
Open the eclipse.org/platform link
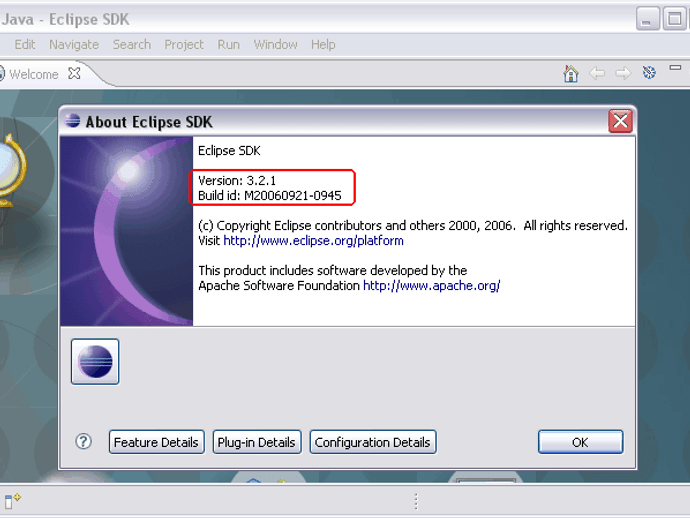[313, 241]
